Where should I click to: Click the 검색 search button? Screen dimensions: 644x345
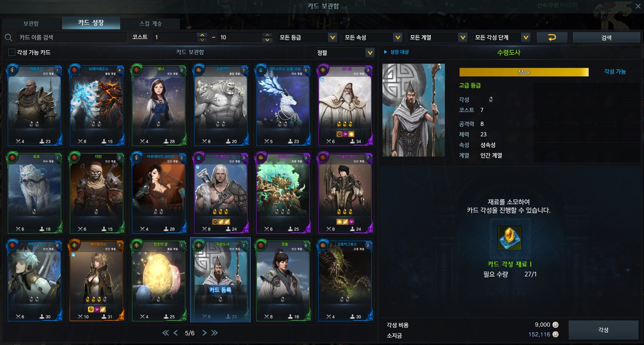(606, 37)
